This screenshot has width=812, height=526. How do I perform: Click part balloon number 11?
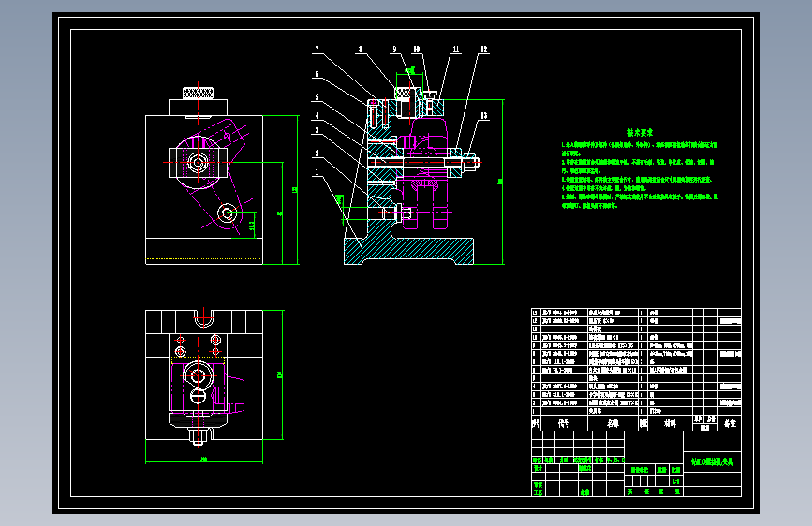(x=456, y=50)
